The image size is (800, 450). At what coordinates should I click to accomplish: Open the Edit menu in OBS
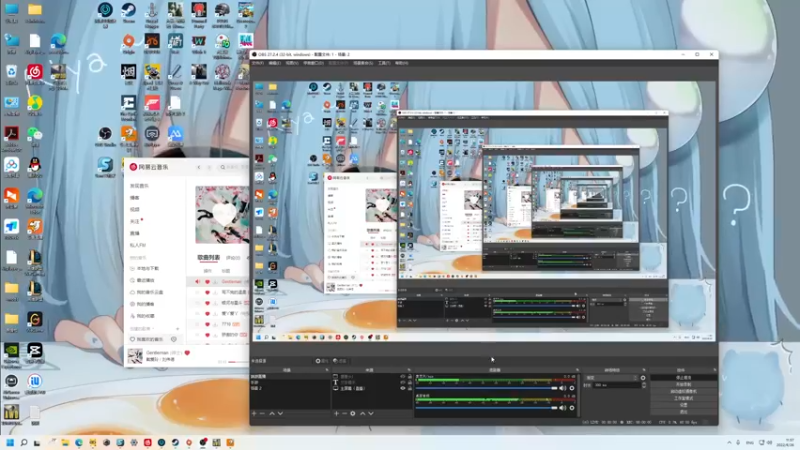pos(274,63)
